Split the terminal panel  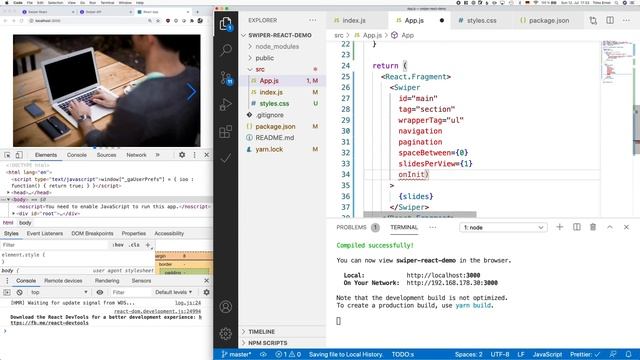point(576,227)
